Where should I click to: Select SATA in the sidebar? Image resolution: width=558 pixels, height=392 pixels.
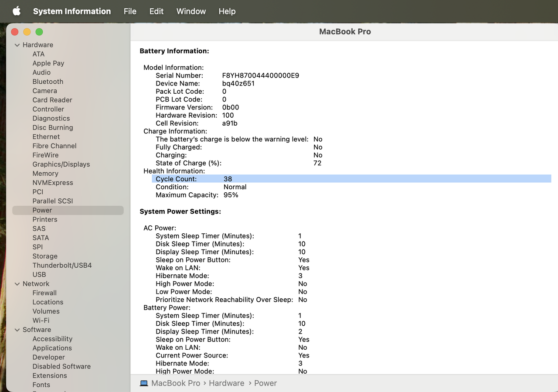click(x=41, y=238)
